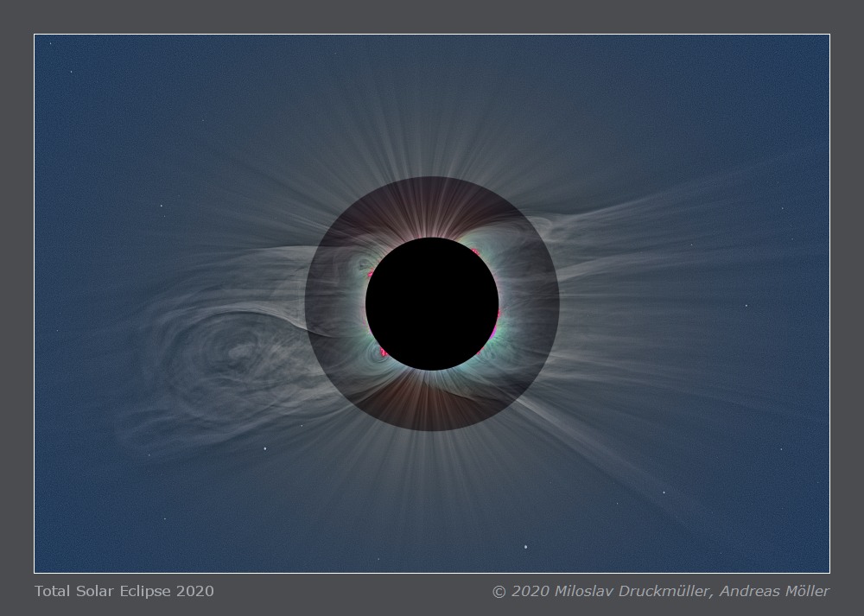Click the copyright symbol before 2020

499,592
